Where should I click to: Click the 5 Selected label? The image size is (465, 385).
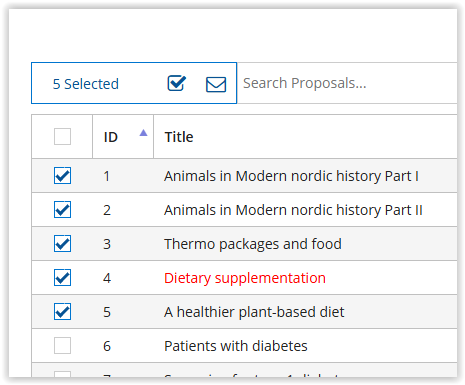pyautogui.click(x=86, y=84)
